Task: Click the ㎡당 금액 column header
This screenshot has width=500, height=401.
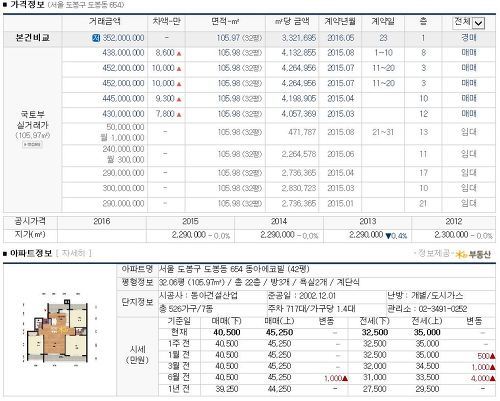Action: tap(292, 22)
